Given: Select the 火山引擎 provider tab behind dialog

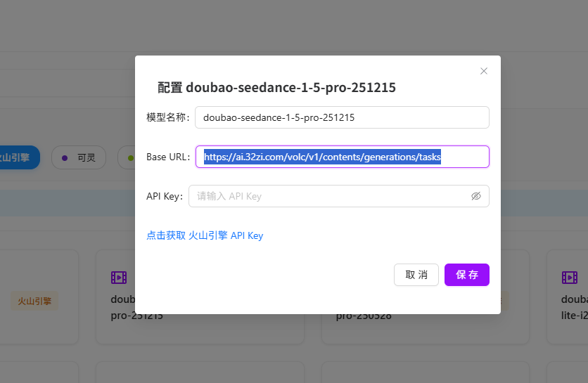Looking at the screenshot, I should (x=19, y=157).
